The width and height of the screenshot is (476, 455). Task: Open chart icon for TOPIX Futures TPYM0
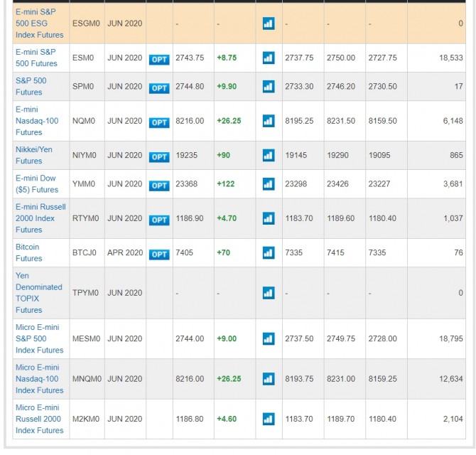[x=268, y=293]
